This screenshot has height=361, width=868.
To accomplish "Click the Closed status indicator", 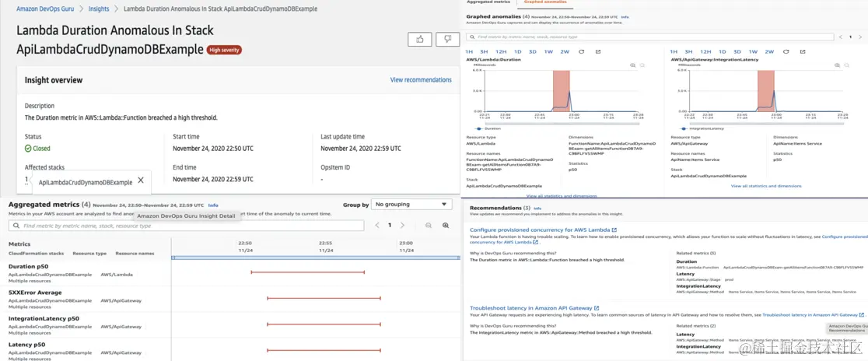I will click(37, 149).
